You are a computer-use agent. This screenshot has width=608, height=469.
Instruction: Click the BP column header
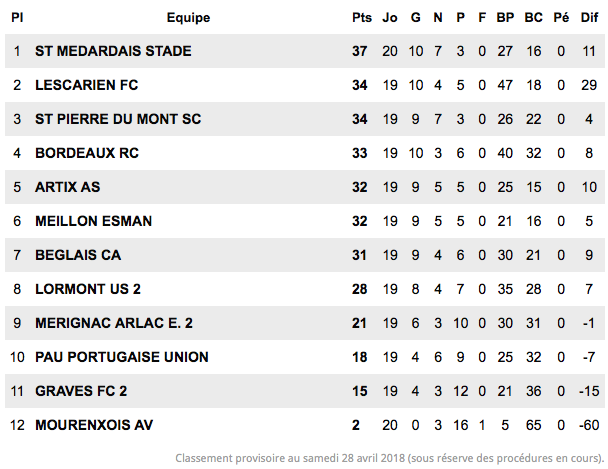pos(505,18)
